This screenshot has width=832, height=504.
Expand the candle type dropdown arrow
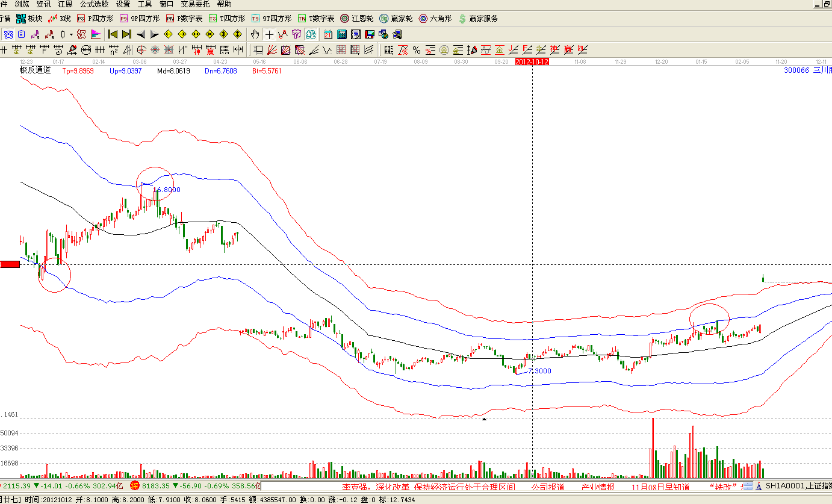click(71, 34)
